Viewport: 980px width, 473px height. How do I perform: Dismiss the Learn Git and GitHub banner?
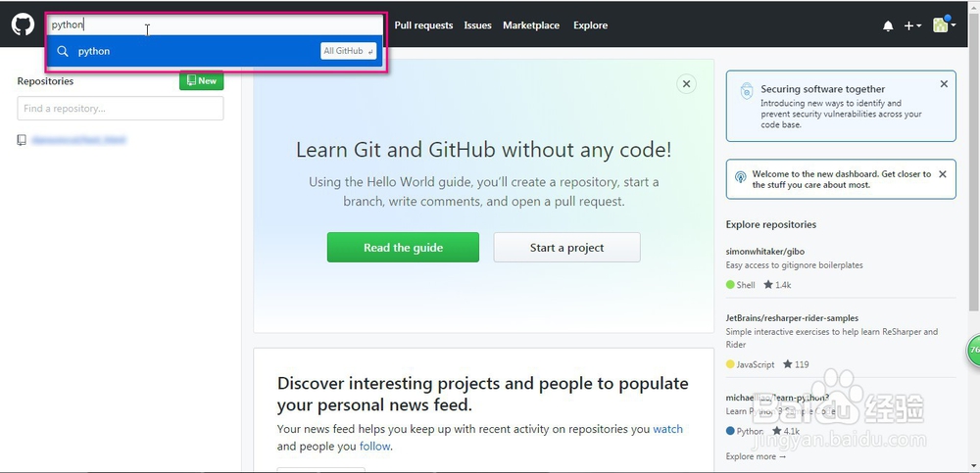coord(686,84)
